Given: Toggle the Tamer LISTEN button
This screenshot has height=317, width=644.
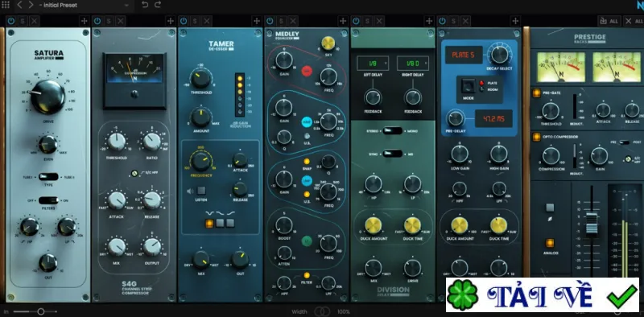Looking at the screenshot, I should [200, 191].
